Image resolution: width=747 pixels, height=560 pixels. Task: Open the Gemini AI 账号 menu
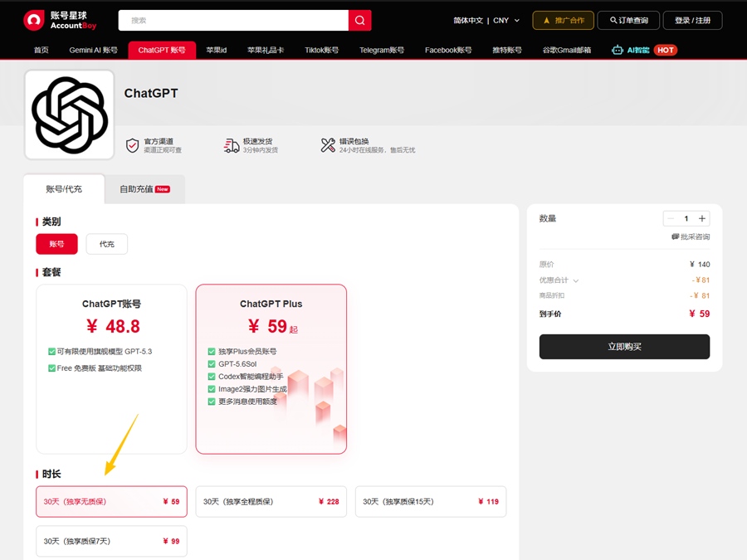point(93,50)
